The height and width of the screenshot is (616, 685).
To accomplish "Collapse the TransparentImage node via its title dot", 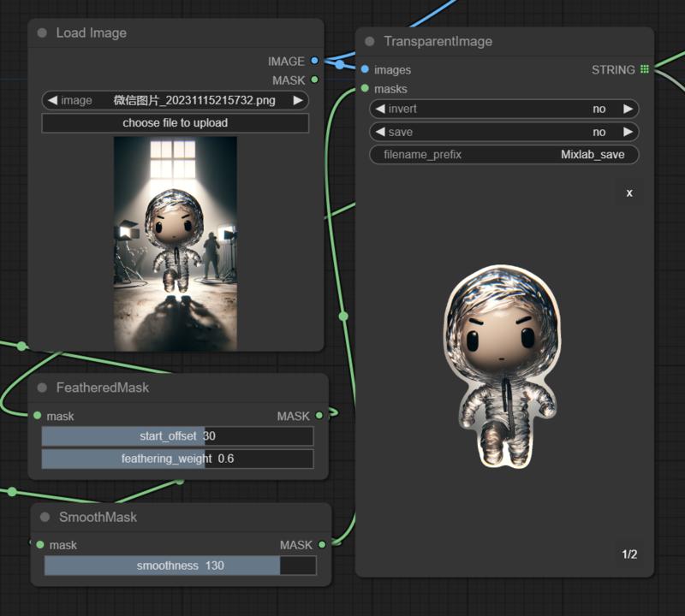I will pos(370,42).
